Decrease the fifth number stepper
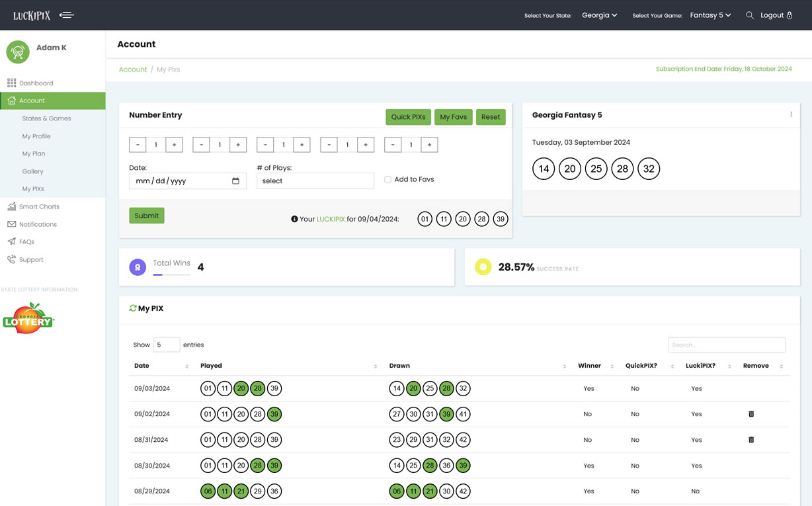Image resolution: width=812 pixels, height=506 pixels. [393, 145]
